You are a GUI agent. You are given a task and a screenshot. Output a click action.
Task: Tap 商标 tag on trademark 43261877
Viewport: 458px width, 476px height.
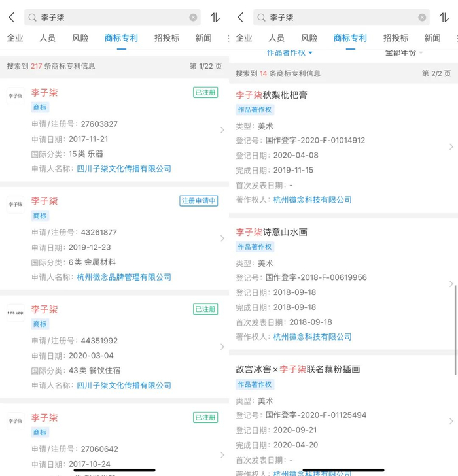pos(40,216)
